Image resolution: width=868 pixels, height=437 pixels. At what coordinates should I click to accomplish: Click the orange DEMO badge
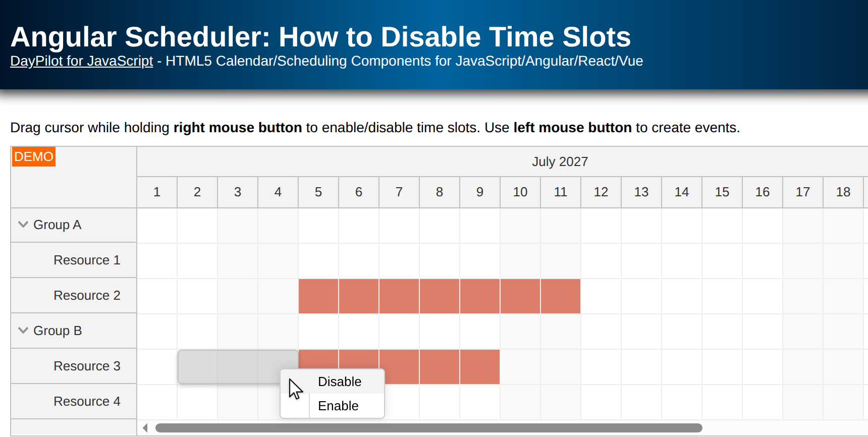(x=33, y=156)
